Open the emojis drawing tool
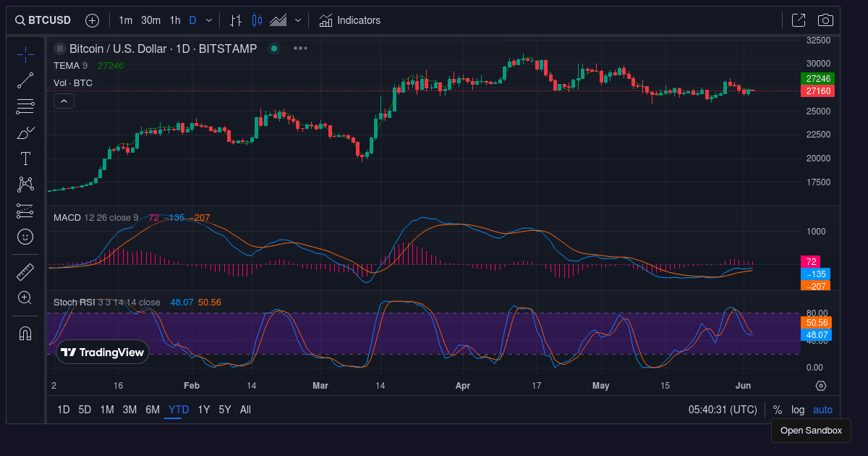The image size is (868, 456). [25, 237]
